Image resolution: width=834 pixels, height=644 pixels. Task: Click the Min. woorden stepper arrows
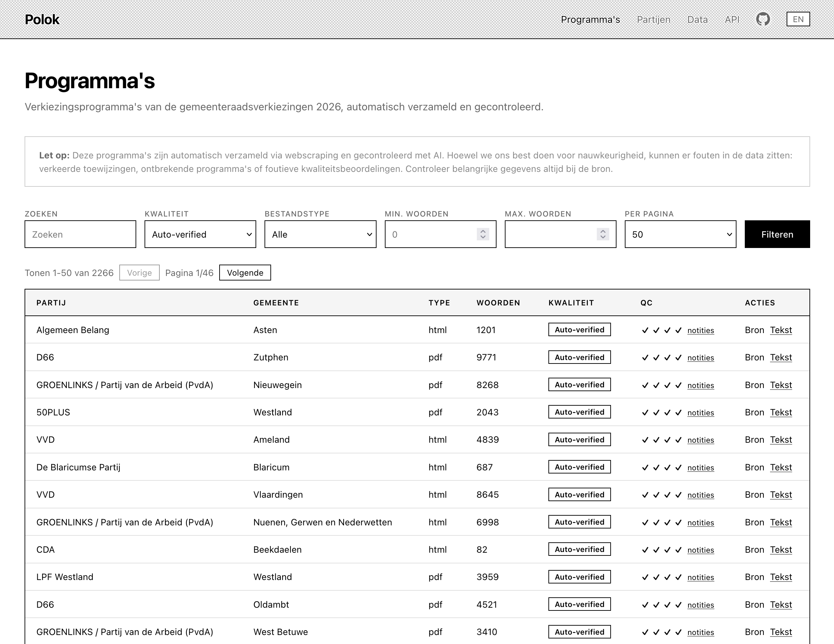483,234
